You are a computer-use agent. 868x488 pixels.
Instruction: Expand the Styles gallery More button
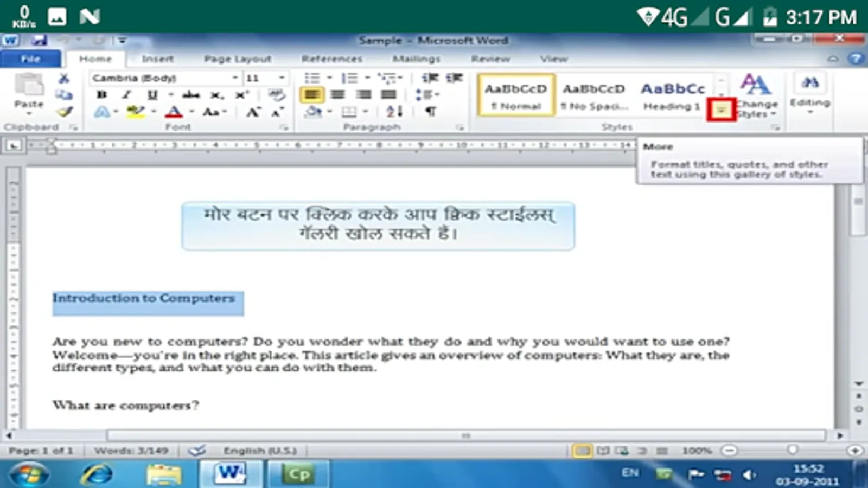pos(721,111)
